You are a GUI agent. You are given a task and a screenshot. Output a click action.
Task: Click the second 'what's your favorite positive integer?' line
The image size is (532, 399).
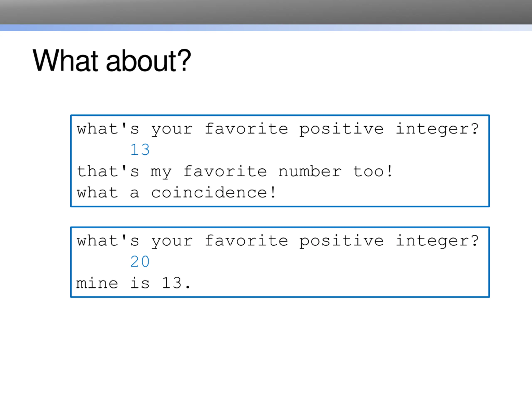[x=278, y=241]
